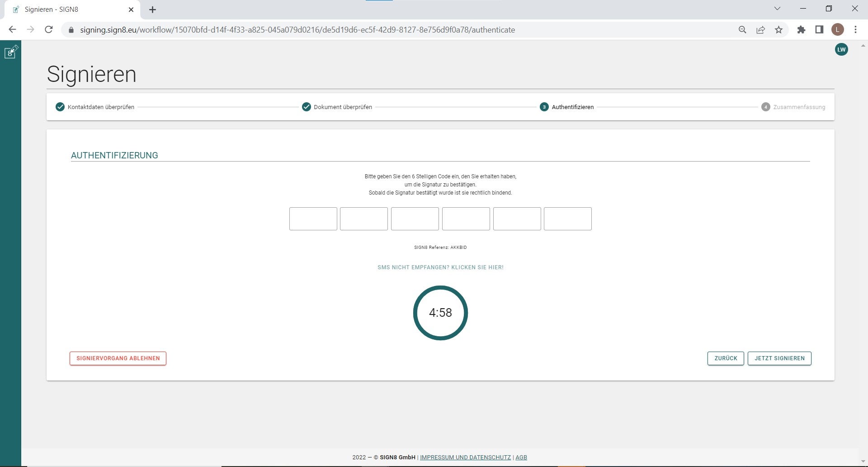868x467 pixels.
Task: Open Chrome three-dot menu
Action: (855, 30)
